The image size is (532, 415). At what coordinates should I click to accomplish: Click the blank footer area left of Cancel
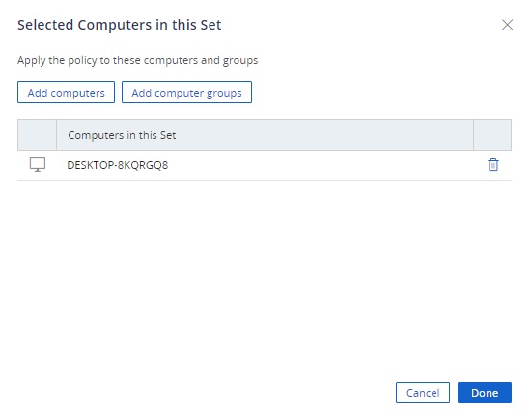(x=204, y=393)
